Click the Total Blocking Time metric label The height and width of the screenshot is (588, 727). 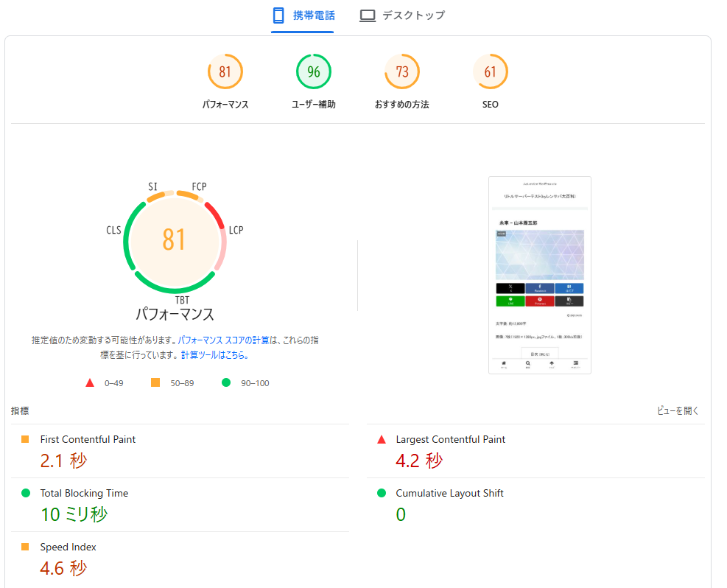click(x=85, y=494)
